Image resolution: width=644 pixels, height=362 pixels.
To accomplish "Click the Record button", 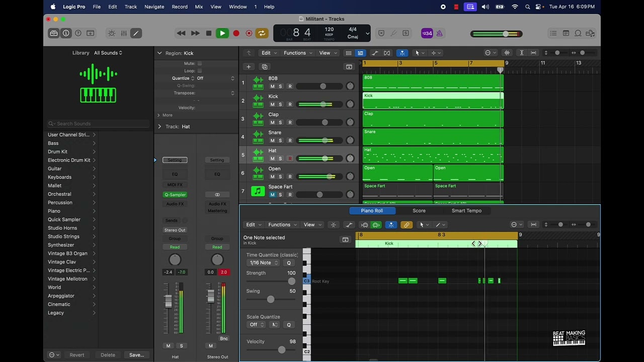I will 236,33.
